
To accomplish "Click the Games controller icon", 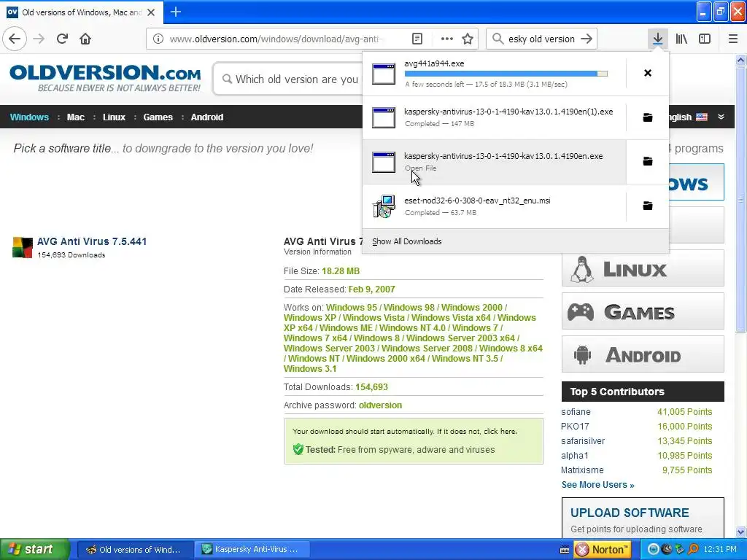I will [x=580, y=312].
